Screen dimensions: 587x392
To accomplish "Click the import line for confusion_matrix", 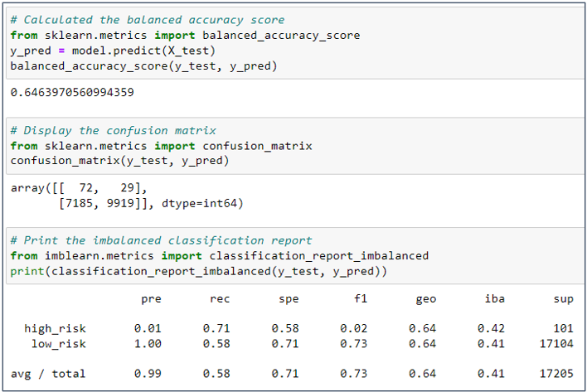I will [x=162, y=146].
